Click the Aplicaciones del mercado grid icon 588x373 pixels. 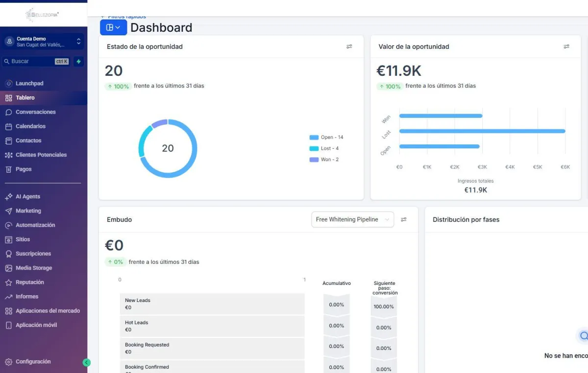[8, 311]
